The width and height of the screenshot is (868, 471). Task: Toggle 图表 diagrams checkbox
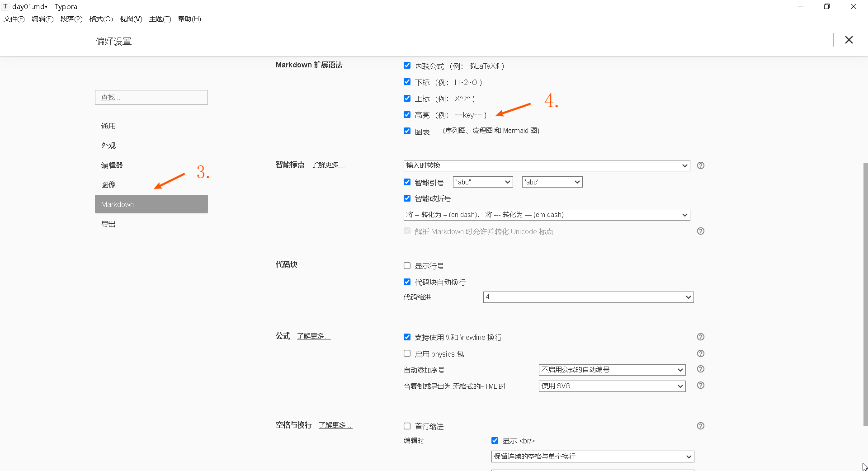coord(407,131)
